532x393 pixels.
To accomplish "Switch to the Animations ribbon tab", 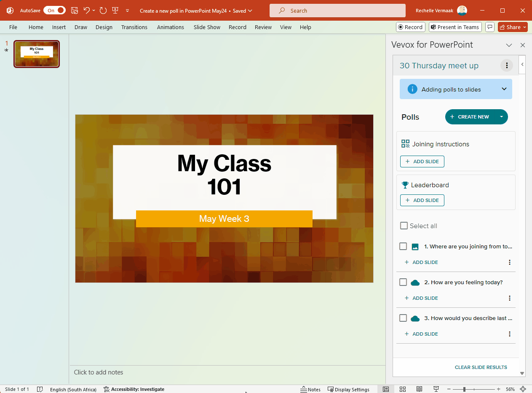I will (x=170, y=27).
